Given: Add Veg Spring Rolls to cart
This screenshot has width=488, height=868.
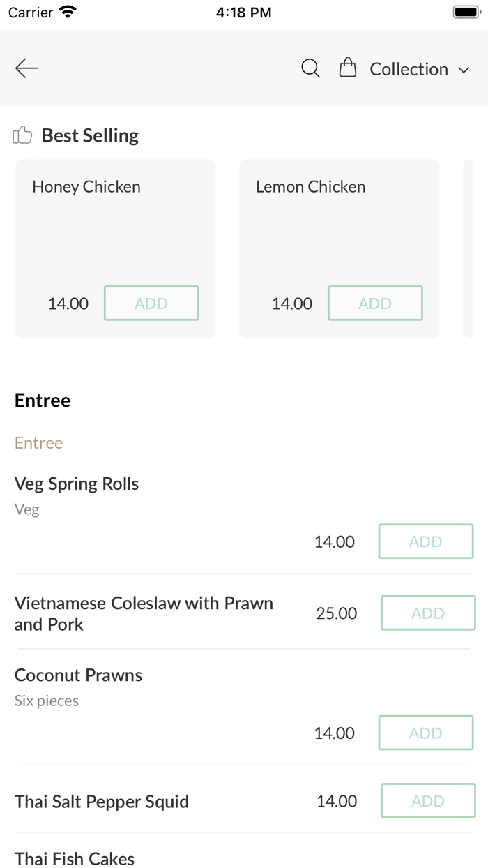Looking at the screenshot, I should (425, 541).
